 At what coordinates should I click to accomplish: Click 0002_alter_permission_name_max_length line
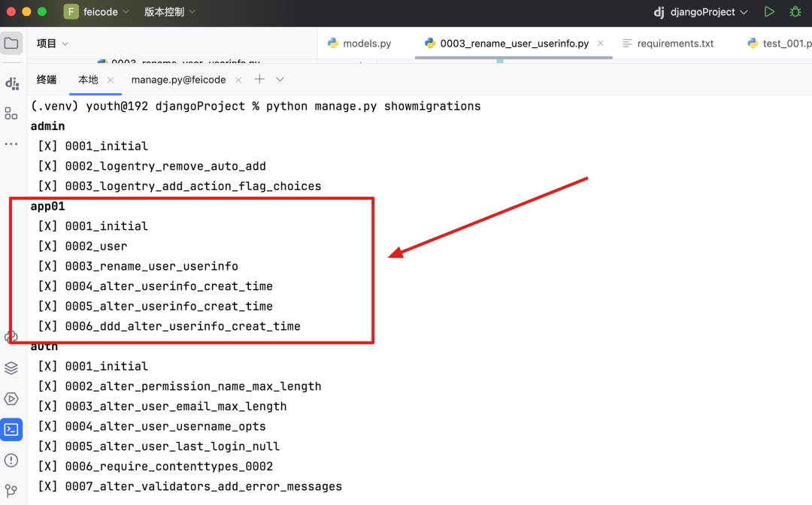tap(180, 386)
